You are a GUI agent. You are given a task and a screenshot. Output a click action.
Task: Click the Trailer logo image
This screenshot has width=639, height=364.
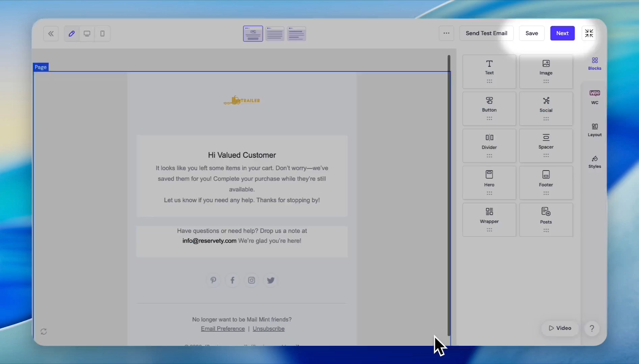(x=242, y=100)
